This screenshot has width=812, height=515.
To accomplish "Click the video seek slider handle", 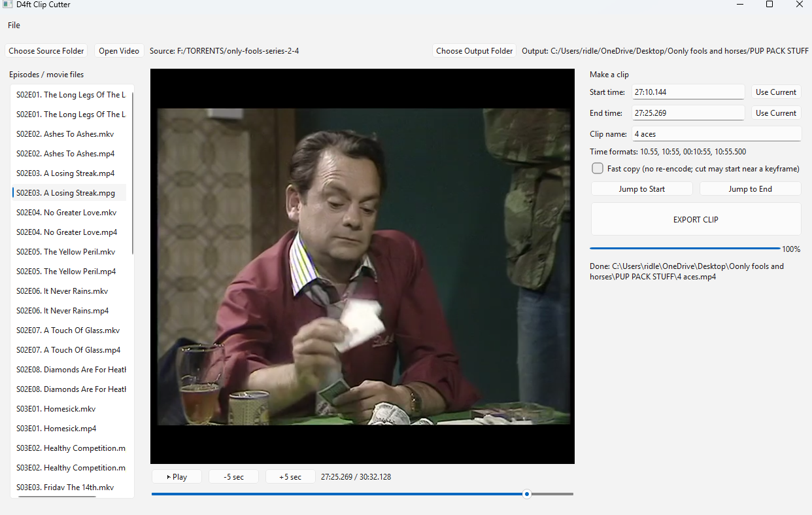I will point(527,494).
